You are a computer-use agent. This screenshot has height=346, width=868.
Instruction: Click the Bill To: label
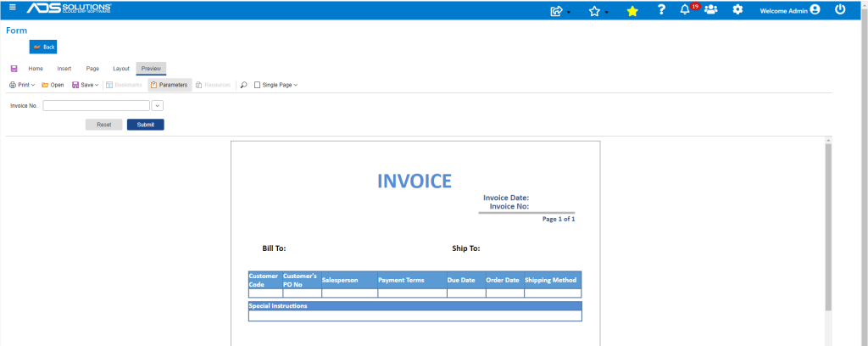click(x=274, y=248)
